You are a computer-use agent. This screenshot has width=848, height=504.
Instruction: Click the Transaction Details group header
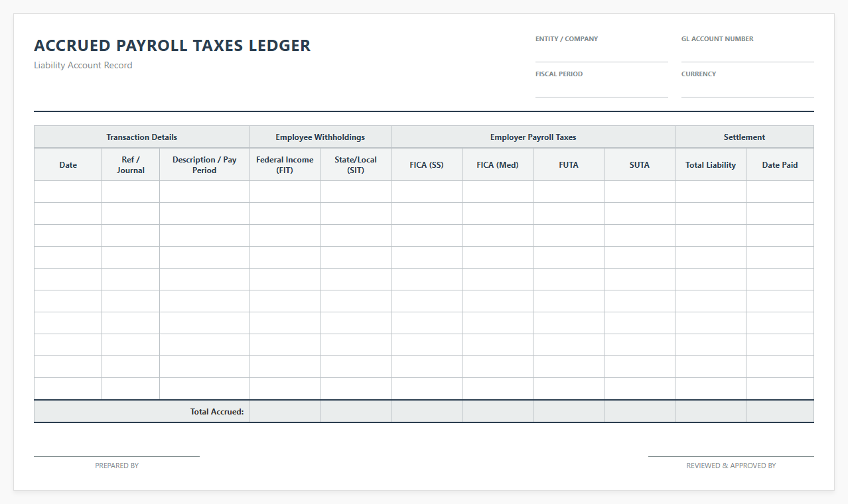coord(142,137)
